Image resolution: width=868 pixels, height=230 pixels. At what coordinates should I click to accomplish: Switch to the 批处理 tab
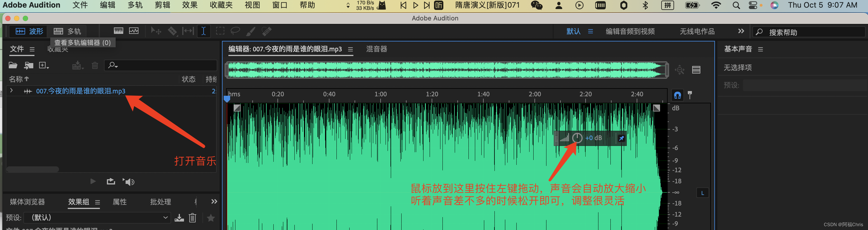[x=160, y=202]
